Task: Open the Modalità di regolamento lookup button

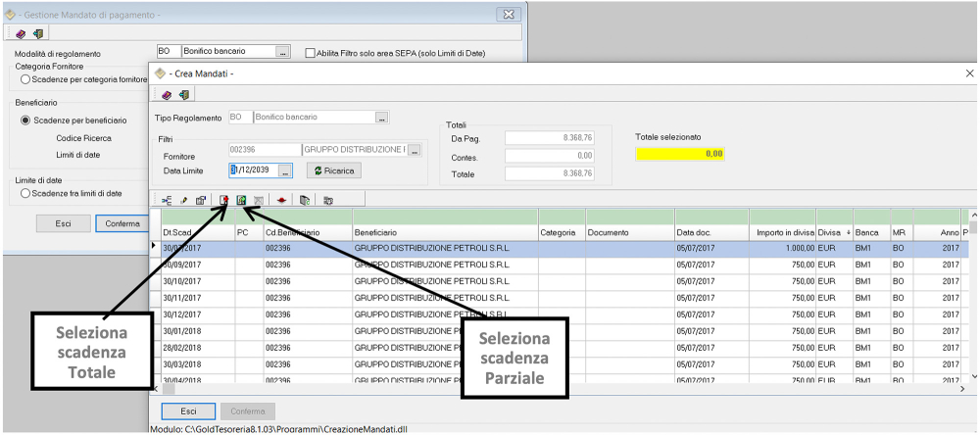Action: (283, 52)
